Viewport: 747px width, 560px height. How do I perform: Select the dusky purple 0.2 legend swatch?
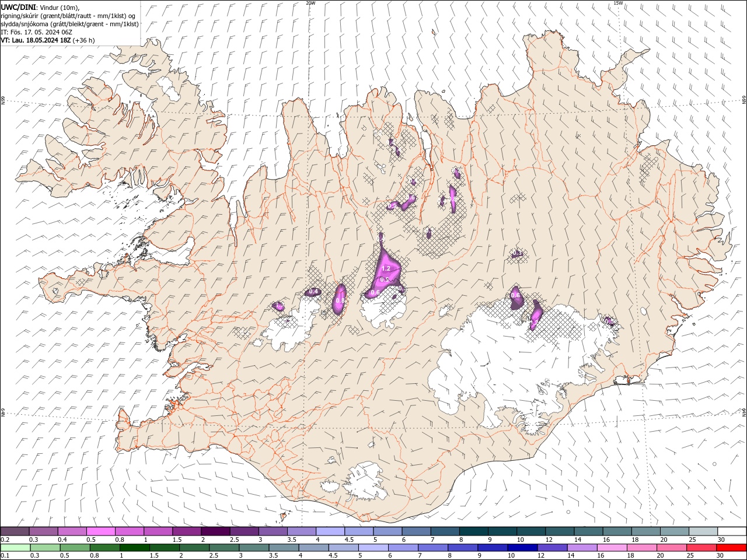(x=15, y=531)
